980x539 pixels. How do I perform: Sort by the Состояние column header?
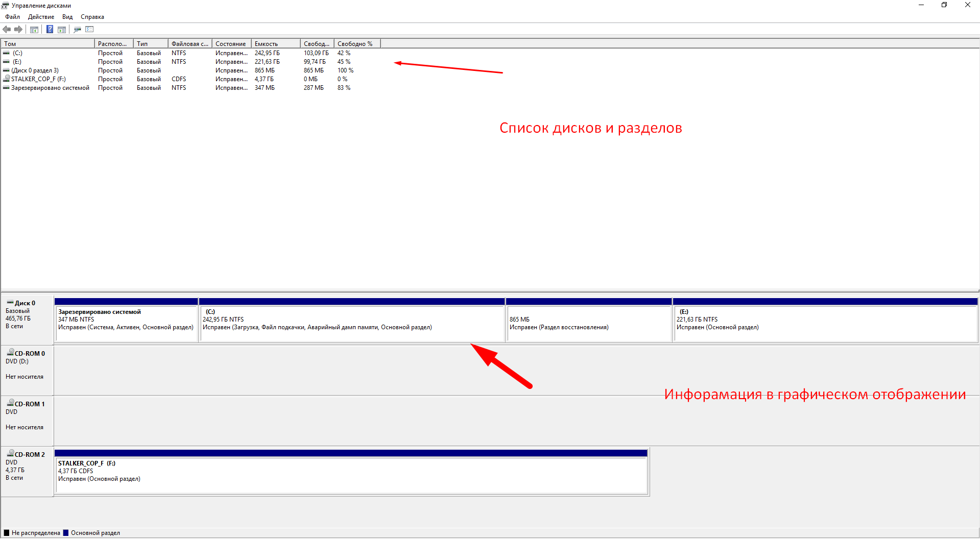coord(231,44)
